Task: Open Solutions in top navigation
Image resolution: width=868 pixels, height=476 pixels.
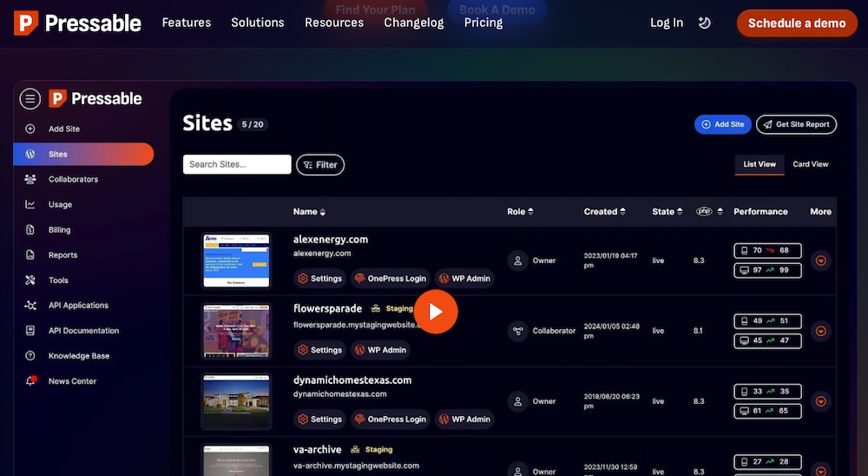Action: point(258,23)
